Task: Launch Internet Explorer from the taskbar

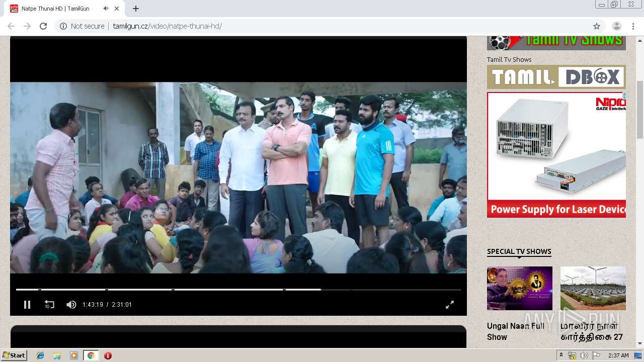Action: pyautogui.click(x=40, y=355)
